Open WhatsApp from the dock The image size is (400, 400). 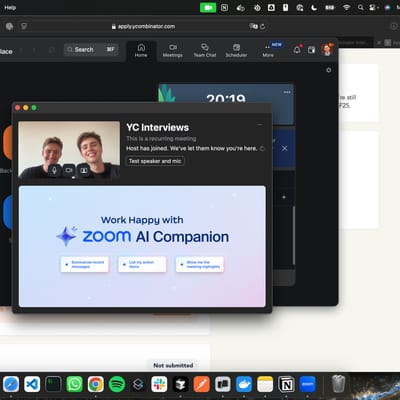tap(74, 384)
